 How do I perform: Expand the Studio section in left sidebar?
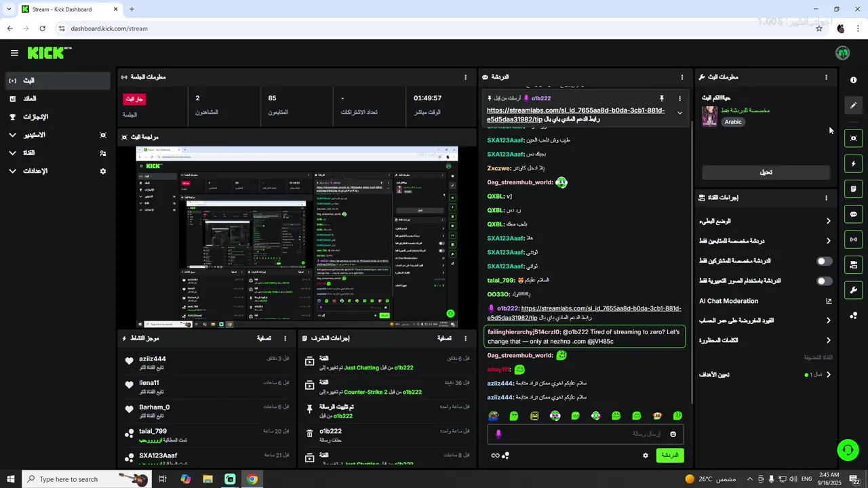tap(12, 135)
